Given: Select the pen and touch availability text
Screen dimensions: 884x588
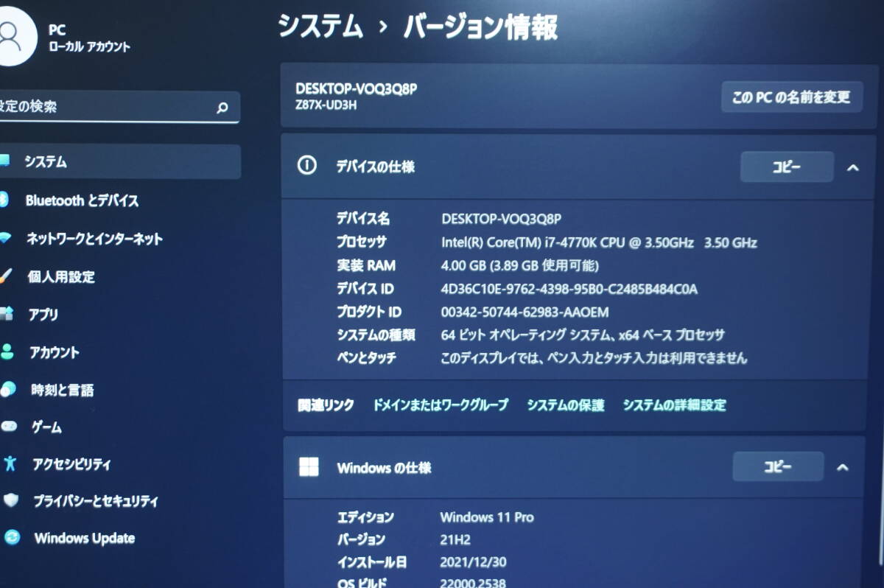Looking at the screenshot, I should [x=594, y=358].
